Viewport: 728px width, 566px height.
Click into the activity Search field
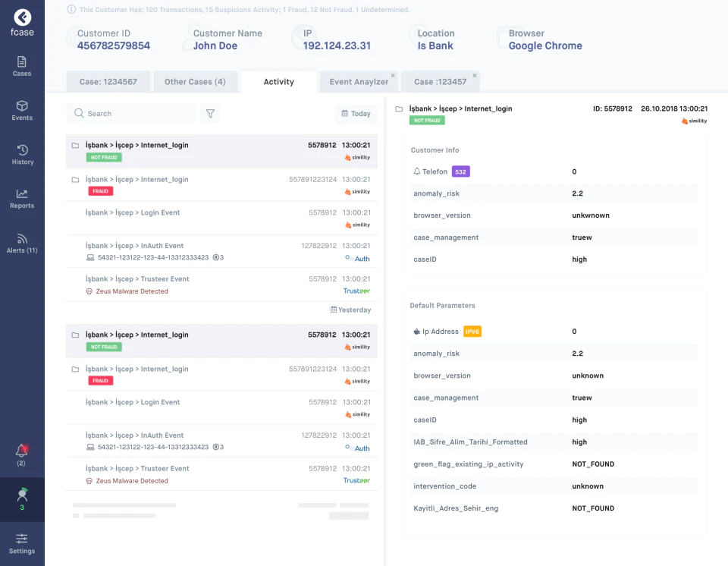point(131,113)
